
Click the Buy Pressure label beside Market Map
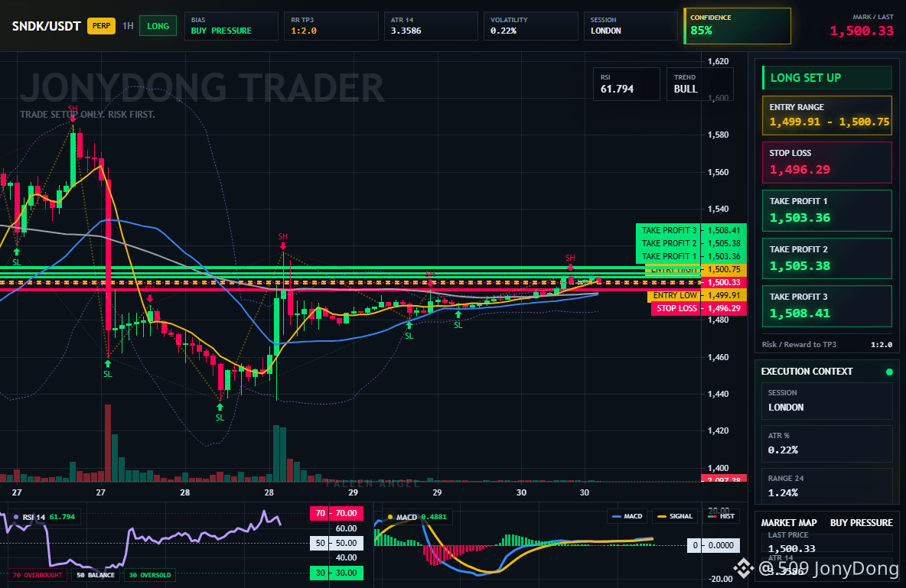click(x=862, y=523)
